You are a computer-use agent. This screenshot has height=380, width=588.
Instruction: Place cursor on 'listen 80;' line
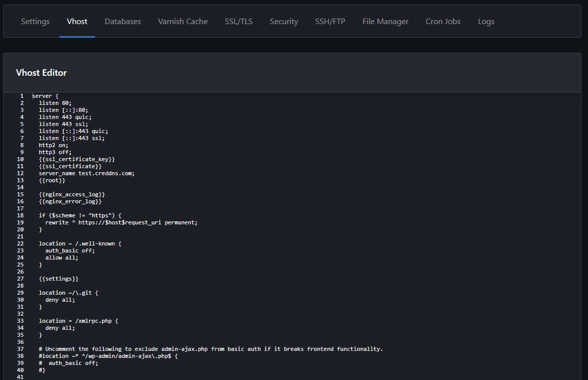point(55,103)
